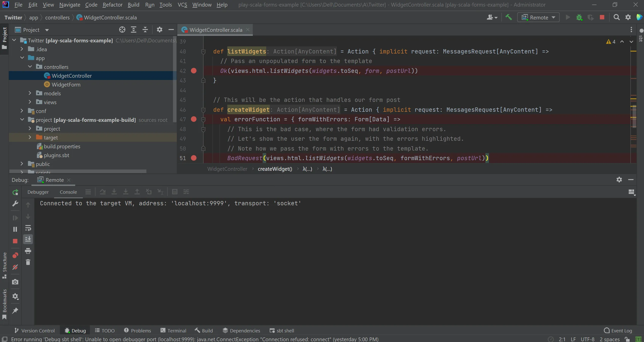The image size is (644, 342).
Task: Click the Rerun debug session icon
Action: 15,192
